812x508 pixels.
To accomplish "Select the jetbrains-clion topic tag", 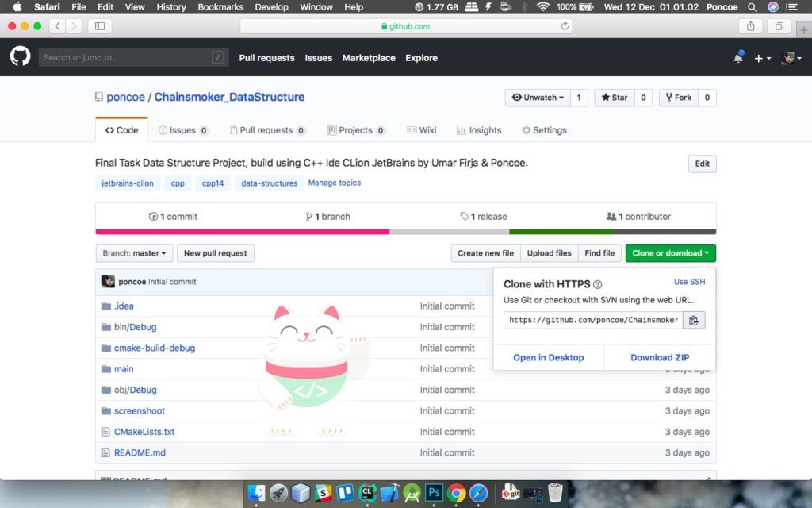I will (128, 183).
